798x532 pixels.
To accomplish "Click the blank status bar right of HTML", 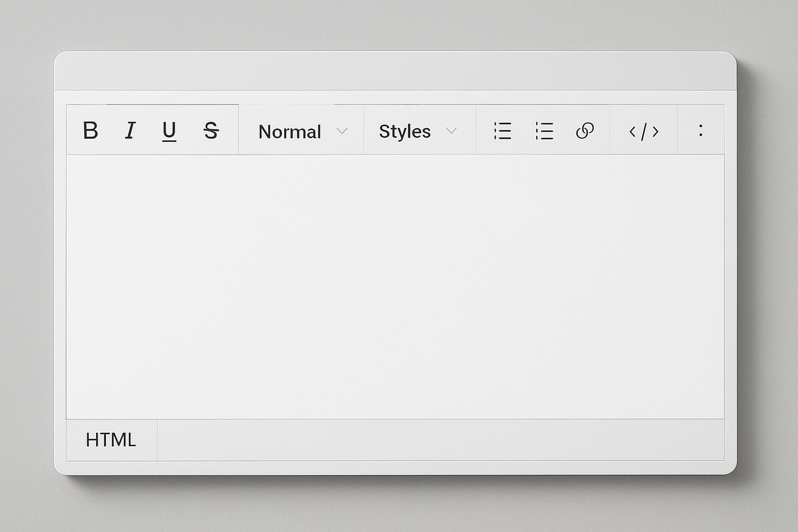I will coord(441,440).
